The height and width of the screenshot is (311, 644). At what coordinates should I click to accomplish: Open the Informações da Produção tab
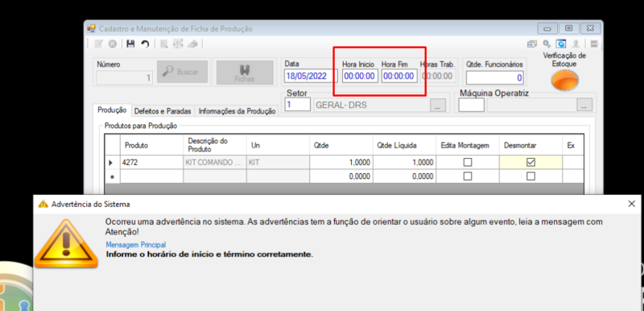click(x=237, y=111)
